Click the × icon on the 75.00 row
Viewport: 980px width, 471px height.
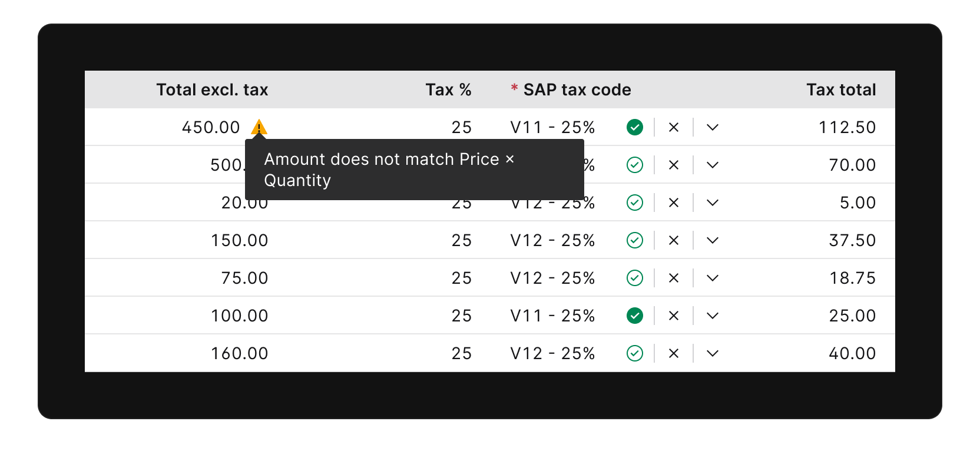coord(673,277)
